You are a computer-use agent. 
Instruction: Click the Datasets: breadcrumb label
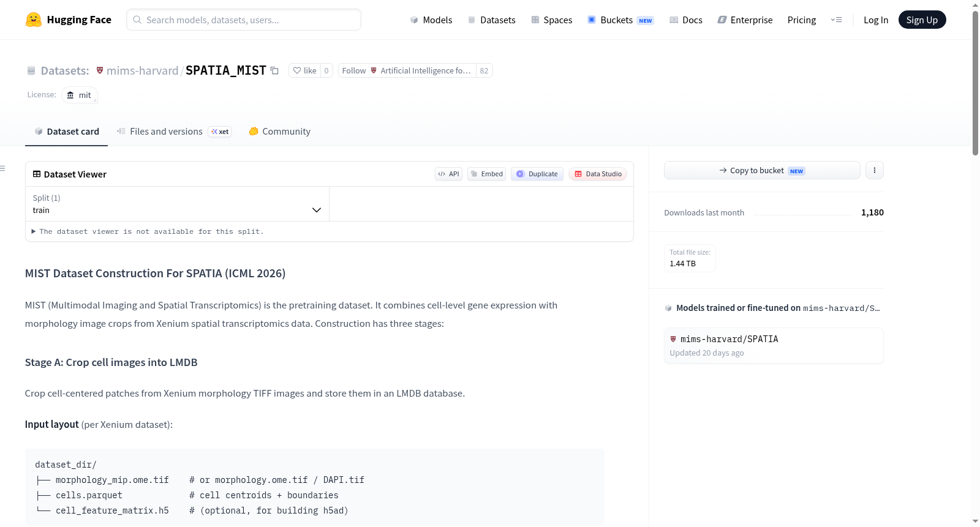65,71
